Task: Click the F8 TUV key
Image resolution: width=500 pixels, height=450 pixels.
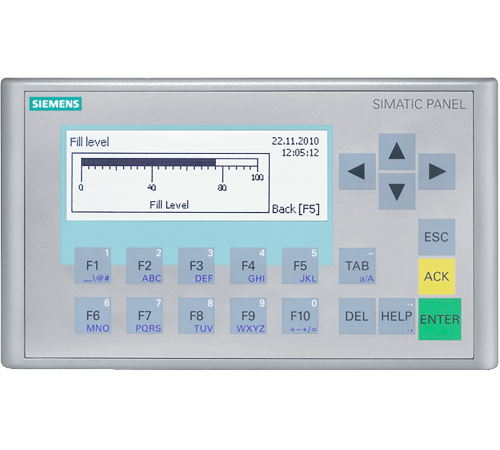Action: coord(196,316)
